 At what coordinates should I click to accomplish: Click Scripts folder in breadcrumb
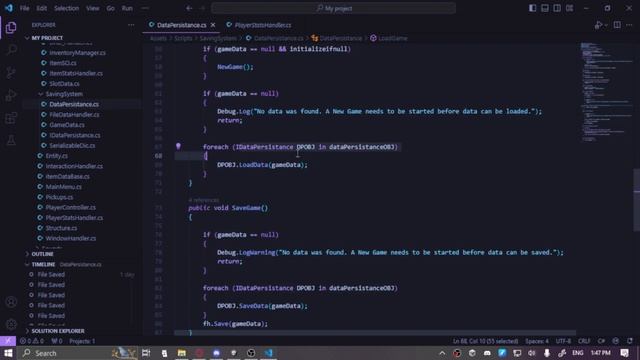click(x=183, y=38)
